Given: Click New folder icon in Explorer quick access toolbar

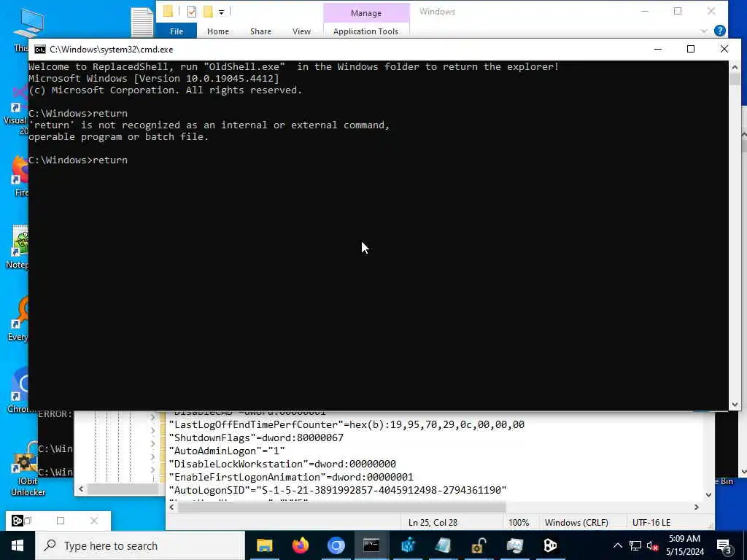Looking at the screenshot, I should click(208, 12).
